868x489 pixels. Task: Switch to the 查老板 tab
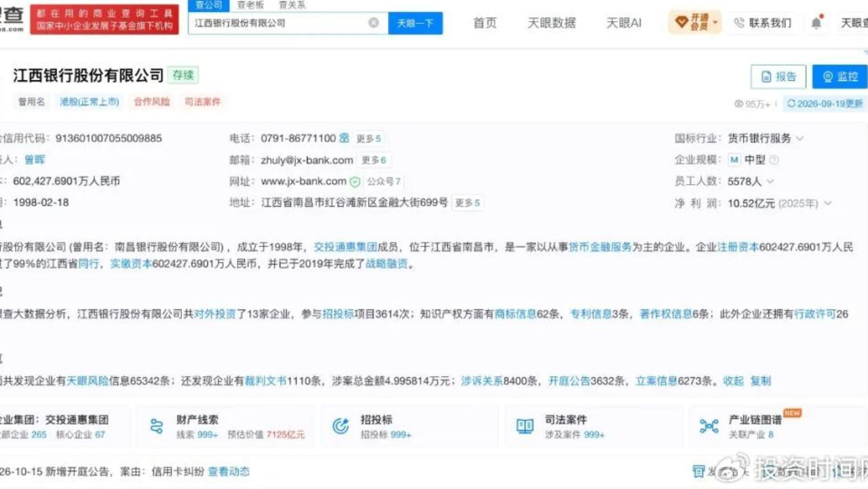250,5
